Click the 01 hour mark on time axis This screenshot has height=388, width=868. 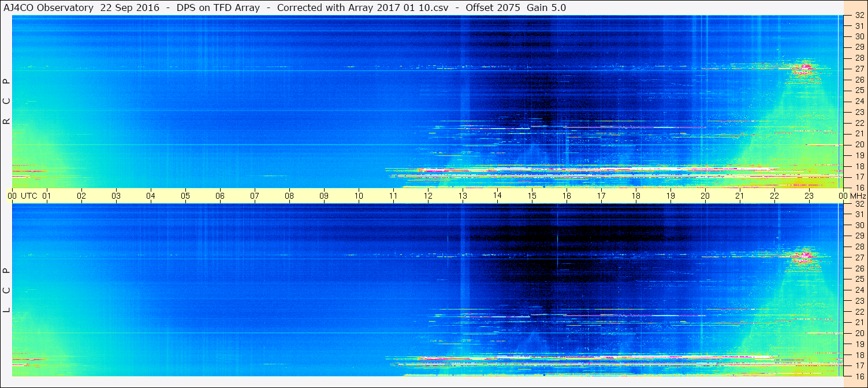47,196
